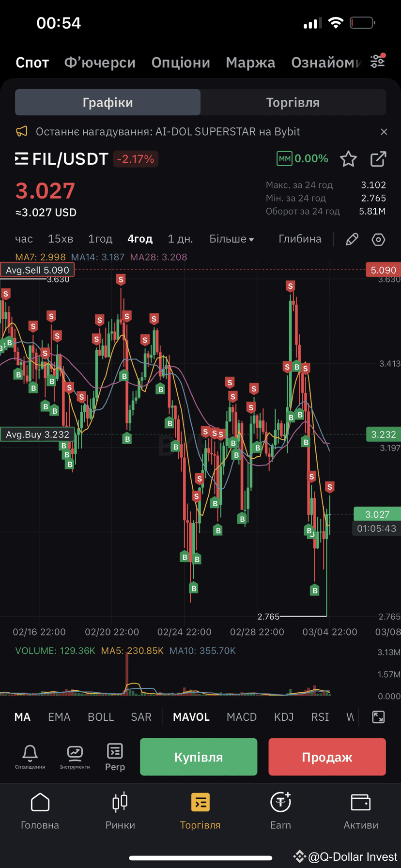Tap the Оборот за 24 год value 5.81M
Image resolution: width=401 pixels, height=868 pixels.
[x=372, y=211]
